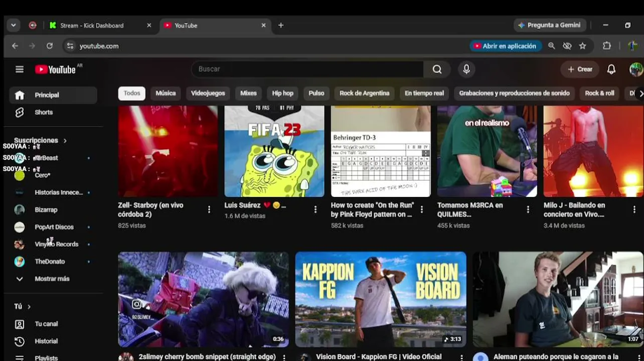This screenshot has height=361, width=644.
Task: Click Pregunta a Gemini button
Action: [550, 25]
